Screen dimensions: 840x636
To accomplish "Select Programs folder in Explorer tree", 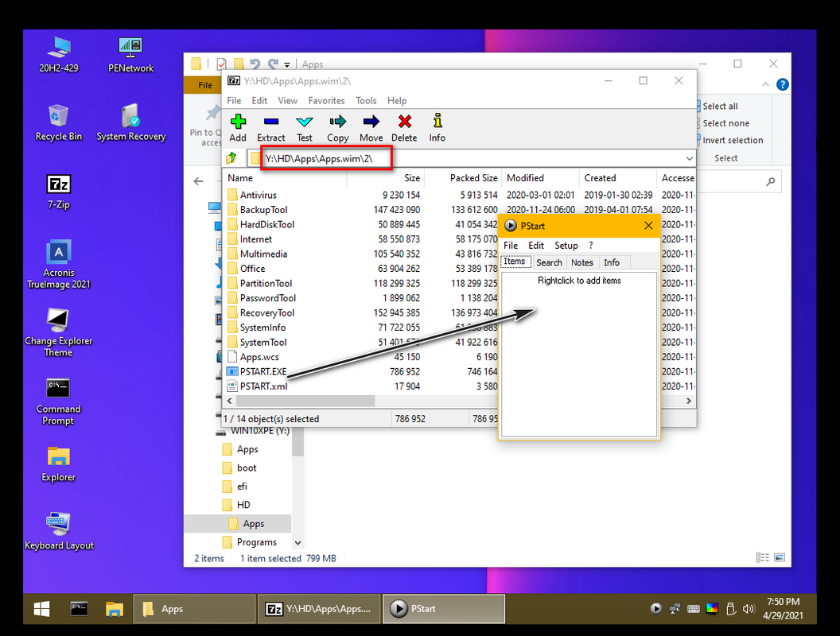I will pyautogui.click(x=257, y=542).
